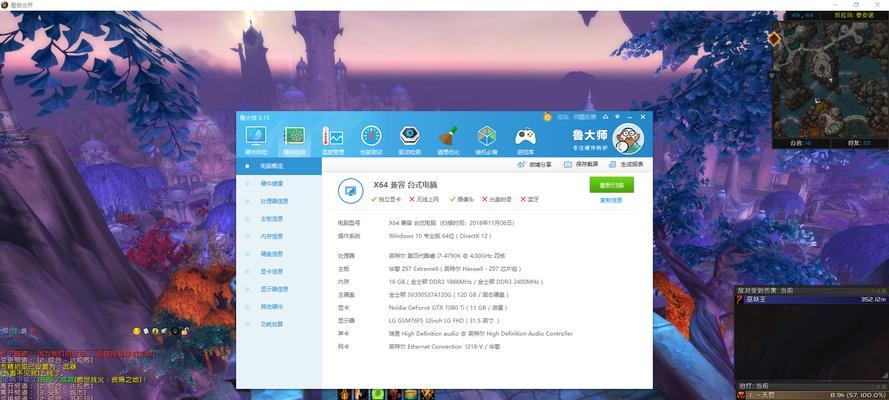Click the red diamond marker on minimap edge
This screenshot has width=889, height=400.
click(x=774, y=39)
